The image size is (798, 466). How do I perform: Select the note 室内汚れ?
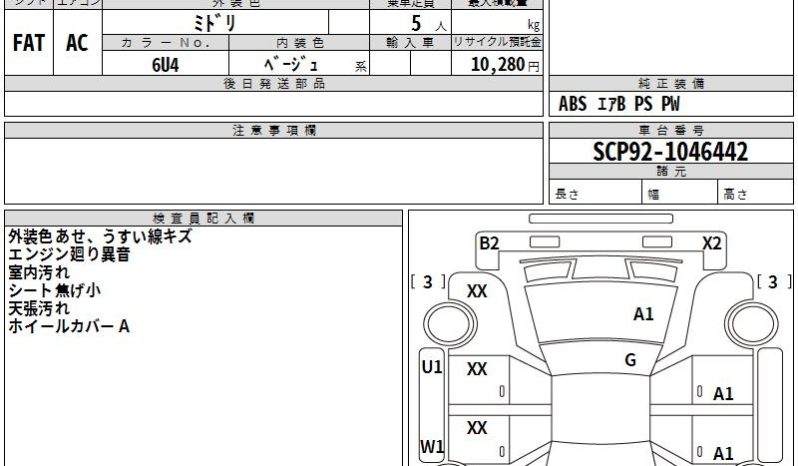click(x=39, y=272)
